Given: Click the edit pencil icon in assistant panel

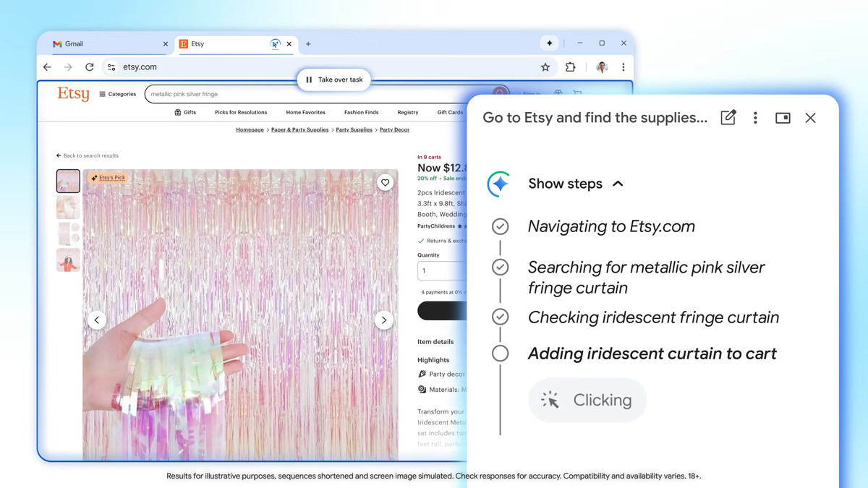Looking at the screenshot, I should pos(728,118).
